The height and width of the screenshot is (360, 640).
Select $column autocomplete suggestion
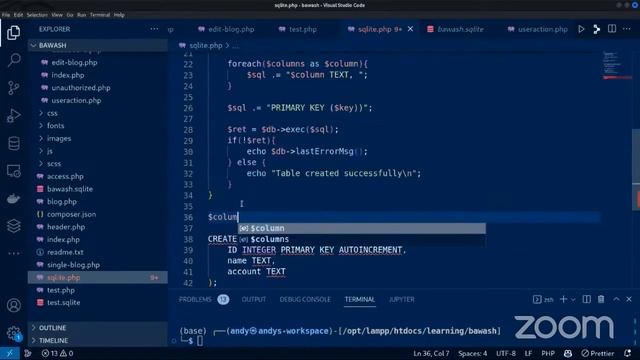[362, 228]
